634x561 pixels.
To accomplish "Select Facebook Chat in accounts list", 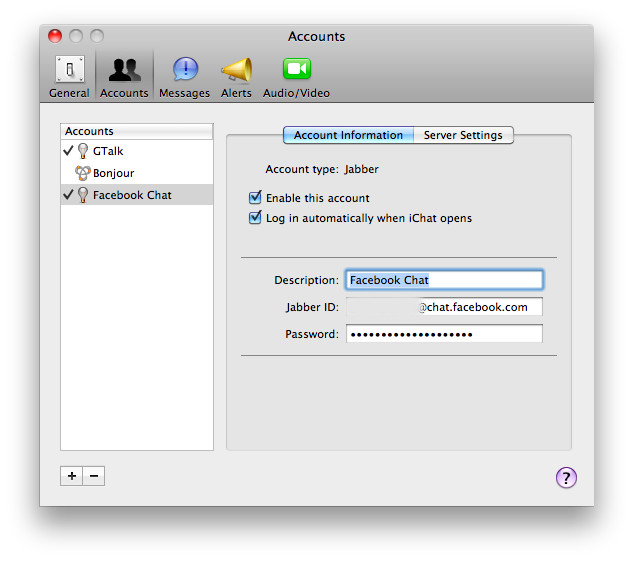I will pos(132,195).
